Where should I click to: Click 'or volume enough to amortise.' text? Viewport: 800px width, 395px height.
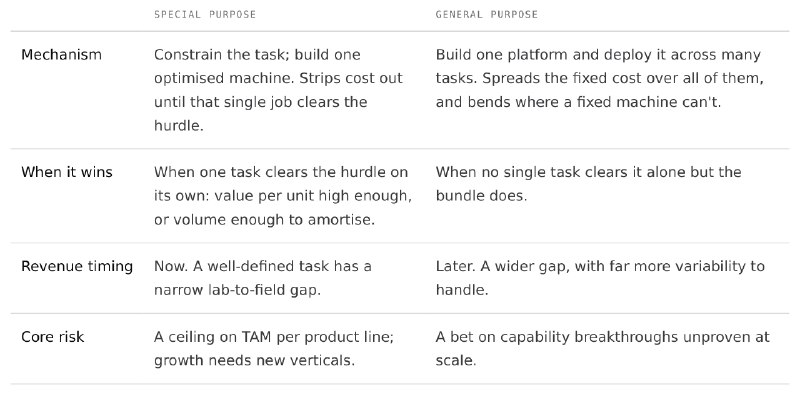pyautogui.click(x=264, y=220)
